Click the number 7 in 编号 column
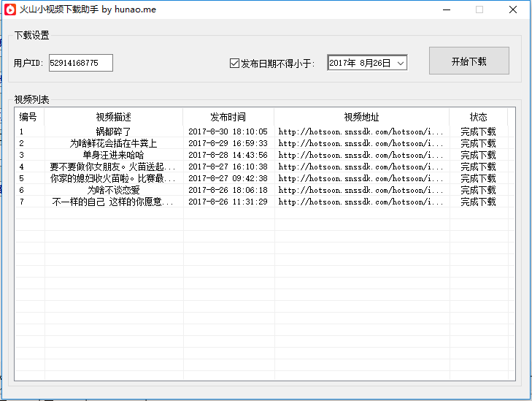The height and width of the screenshot is (401, 532). click(21, 202)
